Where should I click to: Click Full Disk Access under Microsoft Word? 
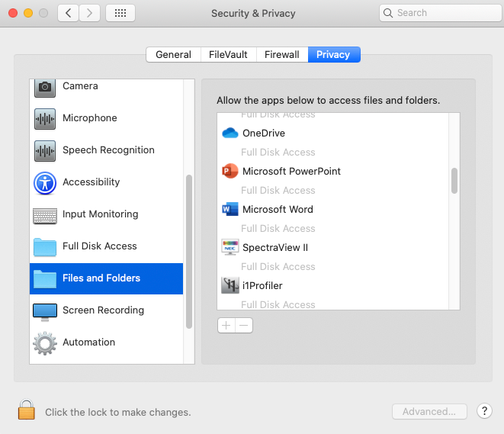(278, 229)
